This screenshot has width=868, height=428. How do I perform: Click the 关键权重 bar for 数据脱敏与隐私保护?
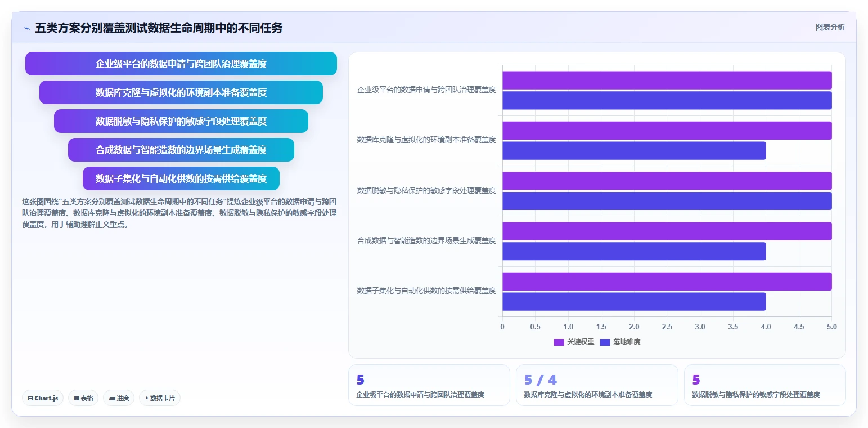point(667,181)
